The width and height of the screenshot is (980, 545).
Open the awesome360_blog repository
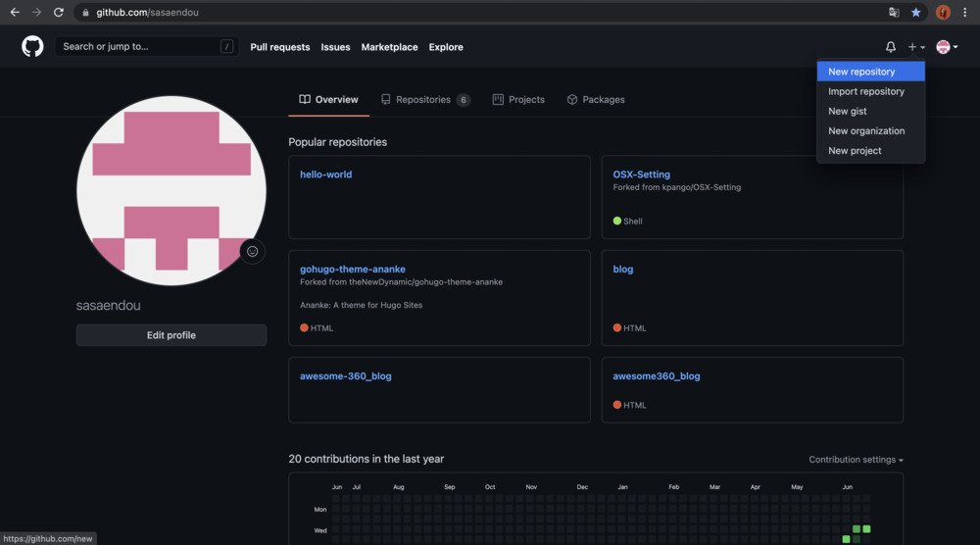tap(657, 375)
